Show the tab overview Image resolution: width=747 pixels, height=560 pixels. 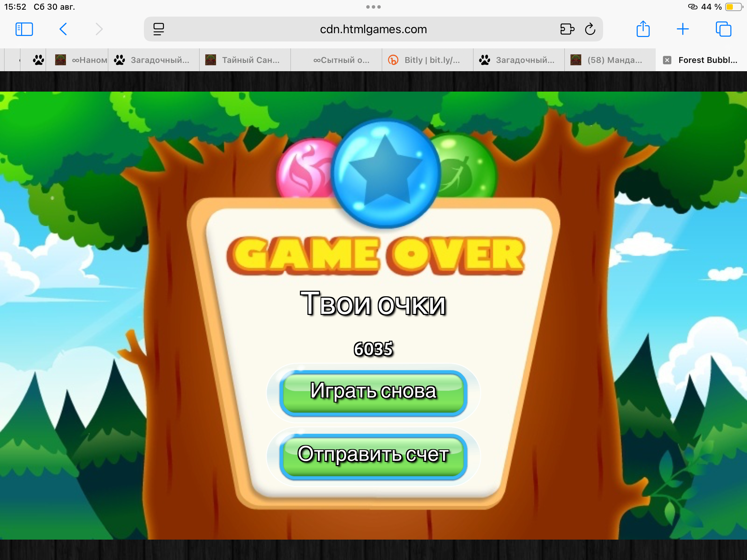pos(723,29)
